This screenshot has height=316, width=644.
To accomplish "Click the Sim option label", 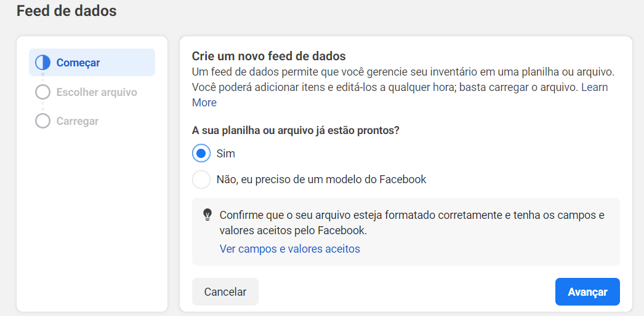I will (x=226, y=153).
